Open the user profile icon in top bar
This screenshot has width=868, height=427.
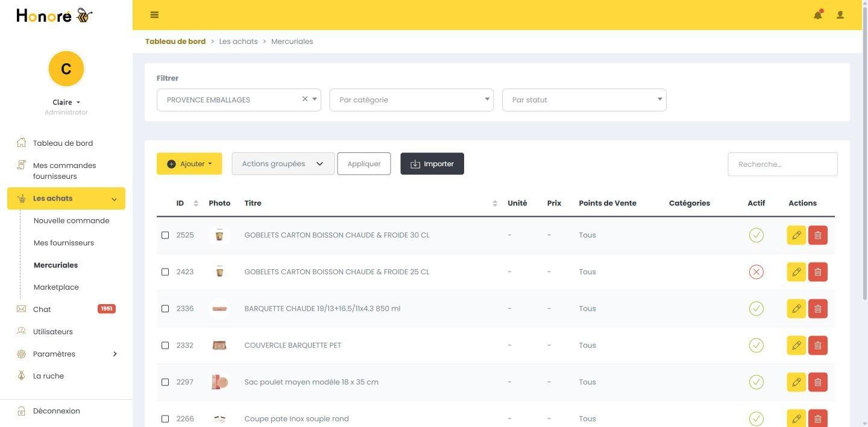(x=840, y=15)
